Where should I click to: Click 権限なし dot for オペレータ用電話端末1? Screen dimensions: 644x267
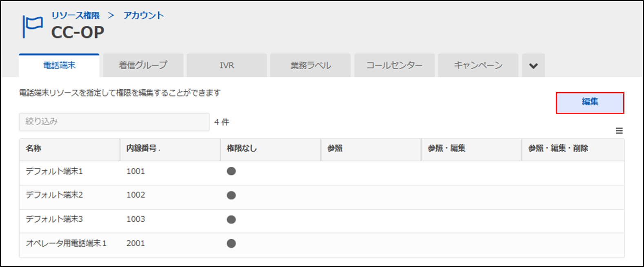(x=231, y=243)
